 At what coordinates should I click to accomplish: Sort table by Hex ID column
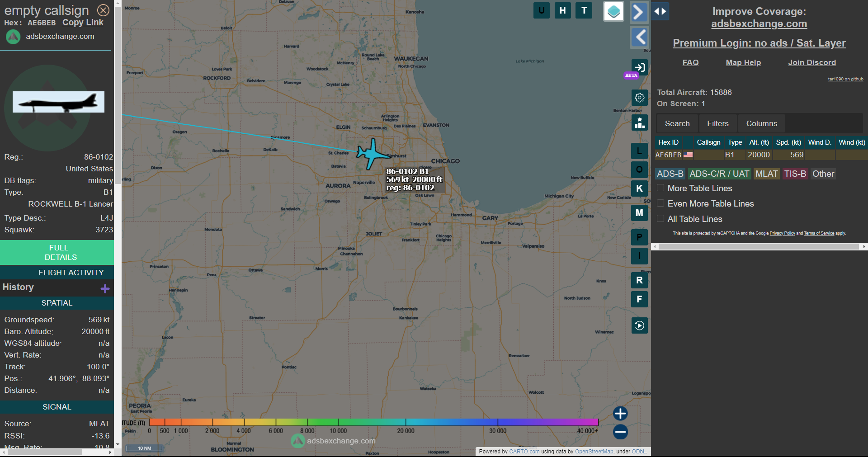668,142
